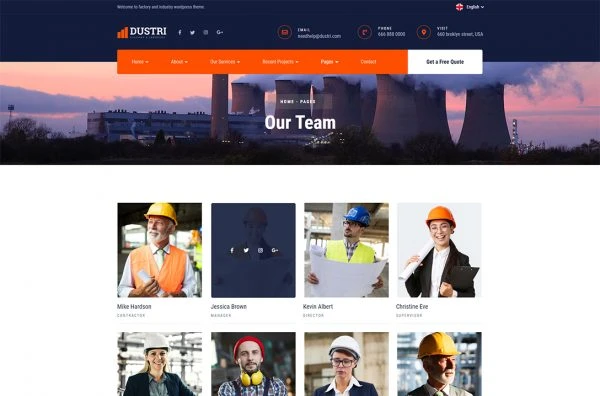
Task: Click the Get a Free Quote button
Action: [445, 62]
